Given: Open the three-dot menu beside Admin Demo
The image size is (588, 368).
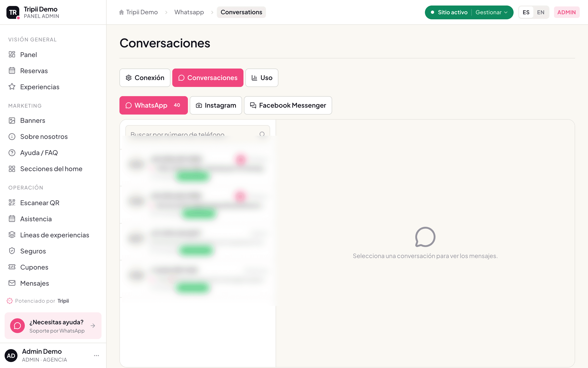Looking at the screenshot, I should click(x=96, y=356).
